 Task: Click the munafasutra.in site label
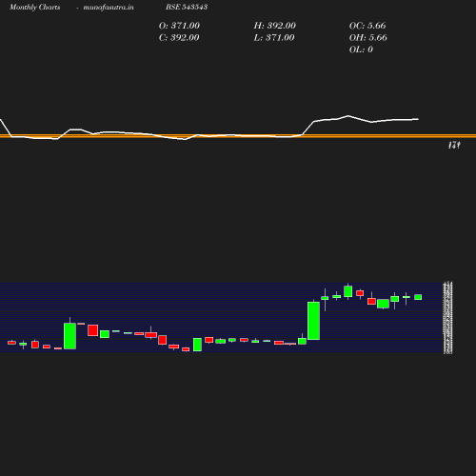(x=109, y=8)
